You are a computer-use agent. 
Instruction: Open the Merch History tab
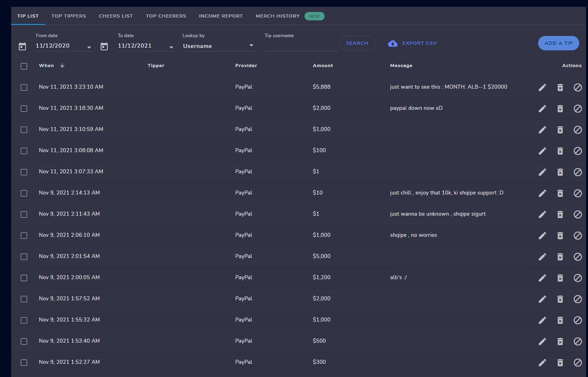(x=277, y=16)
